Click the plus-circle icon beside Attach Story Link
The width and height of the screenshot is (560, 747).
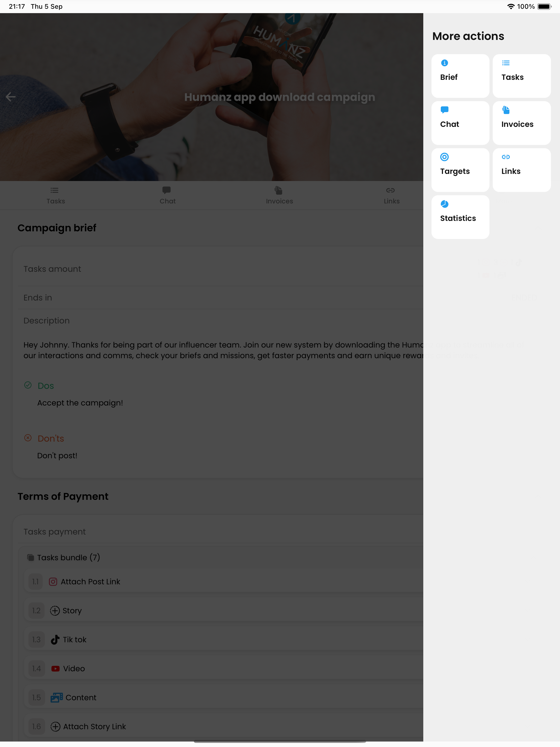pyautogui.click(x=56, y=726)
